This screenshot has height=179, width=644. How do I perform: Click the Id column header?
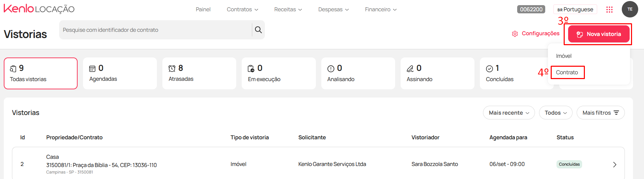(x=23, y=137)
